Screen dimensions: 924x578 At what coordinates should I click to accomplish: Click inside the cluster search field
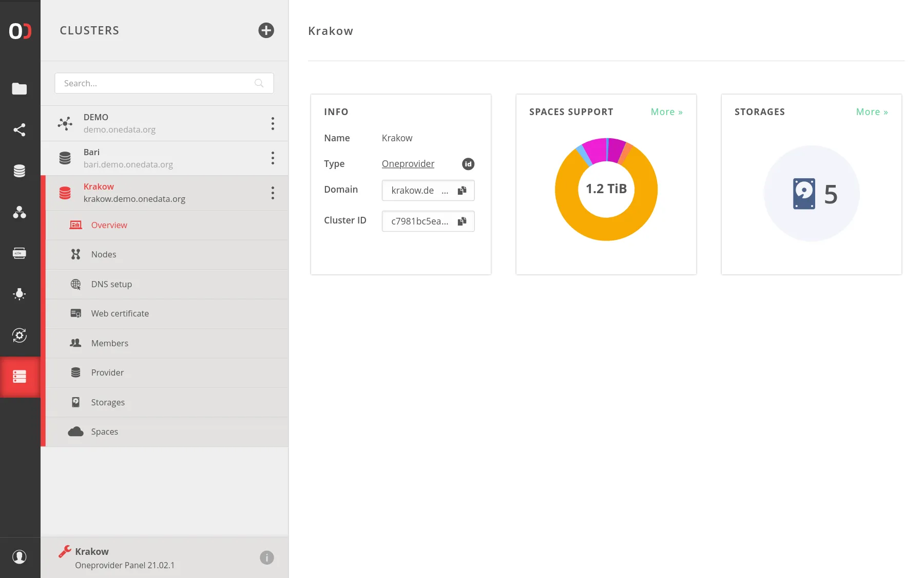click(x=154, y=83)
